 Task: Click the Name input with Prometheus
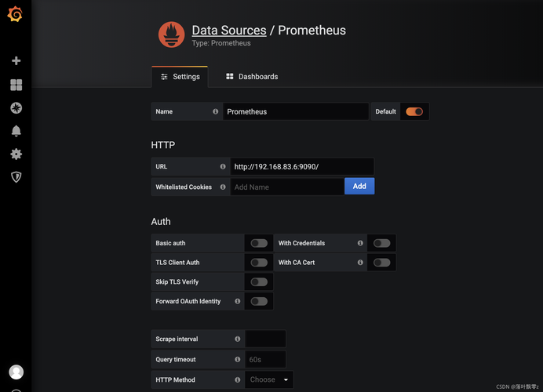click(x=296, y=111)
